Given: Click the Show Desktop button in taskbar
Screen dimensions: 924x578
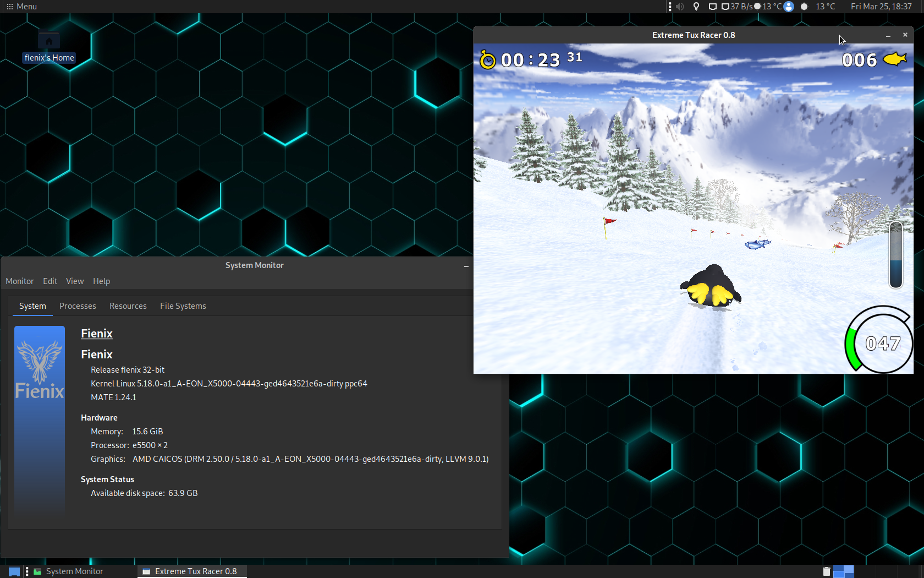Looking at the screenshot, I should pyautogui.click(x=14, y=571).
